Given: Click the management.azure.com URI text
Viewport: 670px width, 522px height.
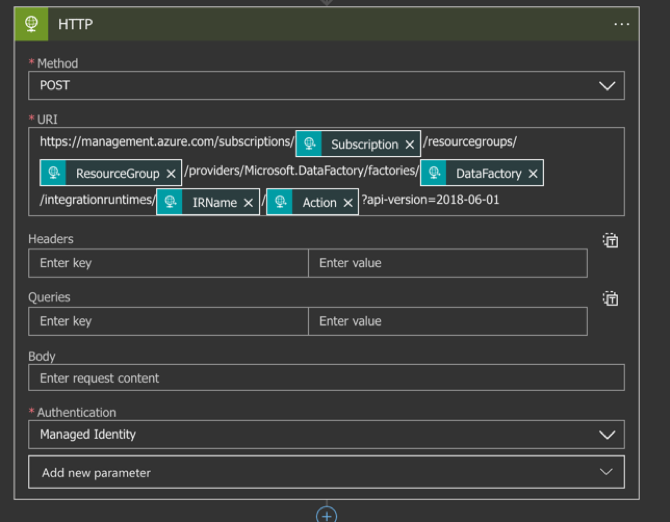Looking at the screenshot, I should 167,142.
